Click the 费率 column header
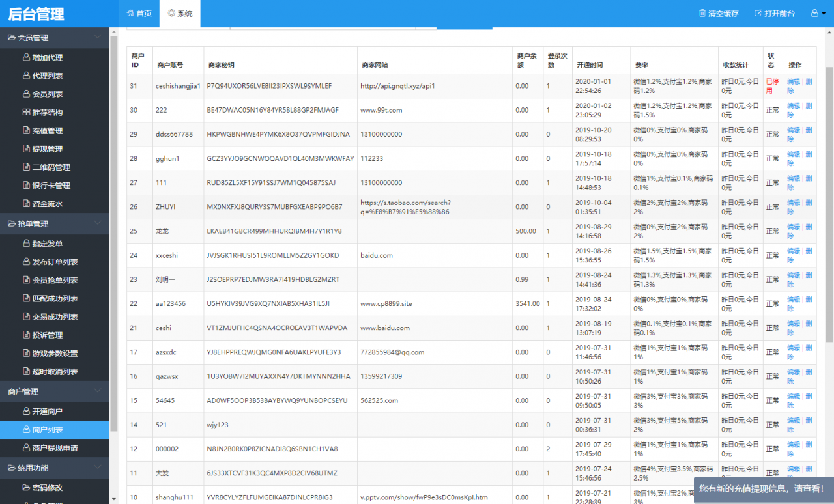This screenshot has width=834, height=504. point(642,65)
